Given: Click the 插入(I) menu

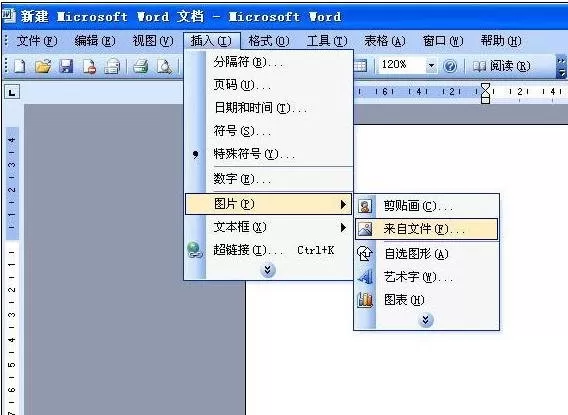Looking at the screenshot, I should (211, 41).
